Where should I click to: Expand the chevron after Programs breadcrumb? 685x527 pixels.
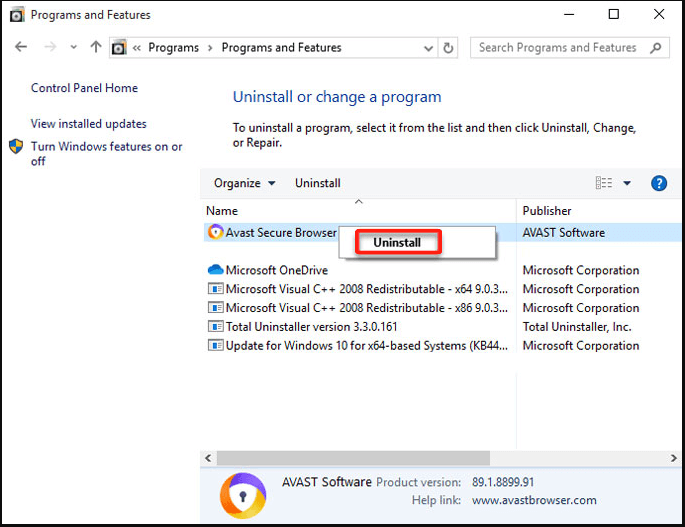210,48
